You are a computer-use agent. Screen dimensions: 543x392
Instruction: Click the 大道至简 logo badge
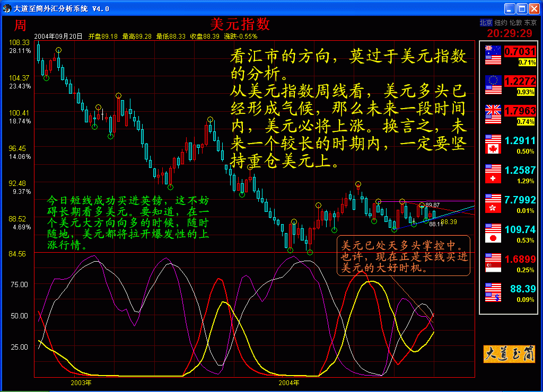tap(509, 353)
